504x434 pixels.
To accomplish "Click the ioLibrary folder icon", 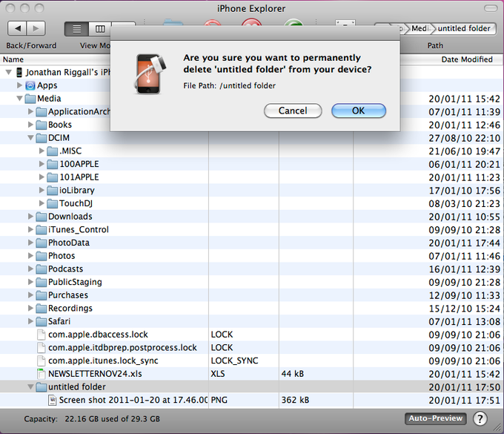I will (x=52, y=191).
